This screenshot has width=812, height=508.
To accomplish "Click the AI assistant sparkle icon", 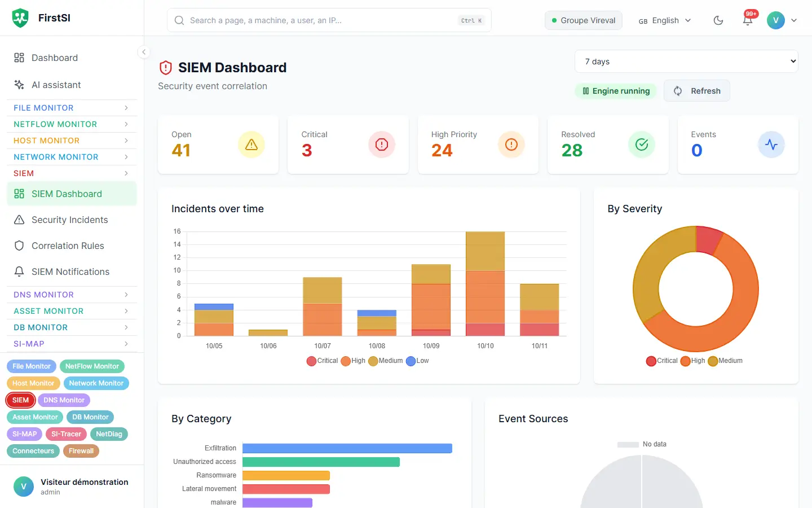I will tap(19, 85).
